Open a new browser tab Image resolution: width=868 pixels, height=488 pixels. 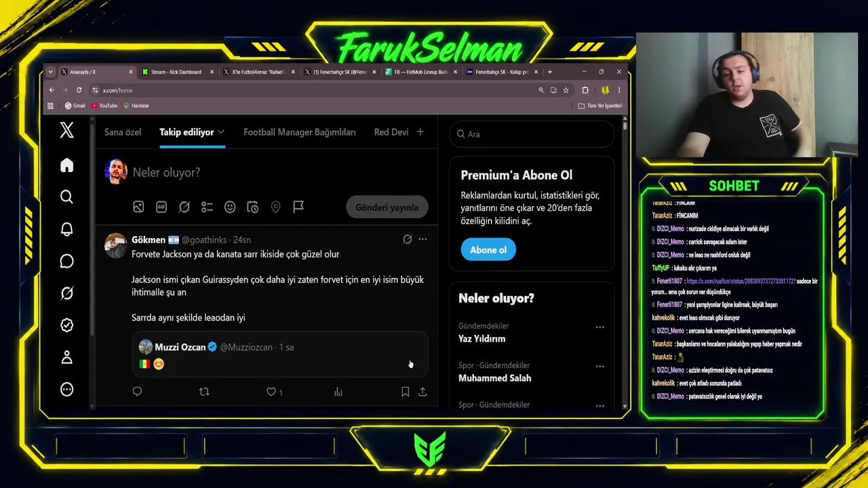coord(549,72)
